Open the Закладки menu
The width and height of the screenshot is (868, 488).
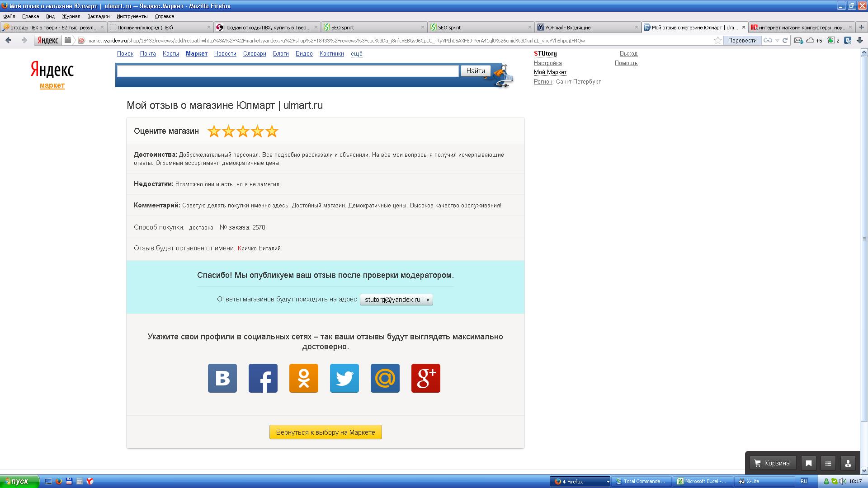(x=98, y=16)
